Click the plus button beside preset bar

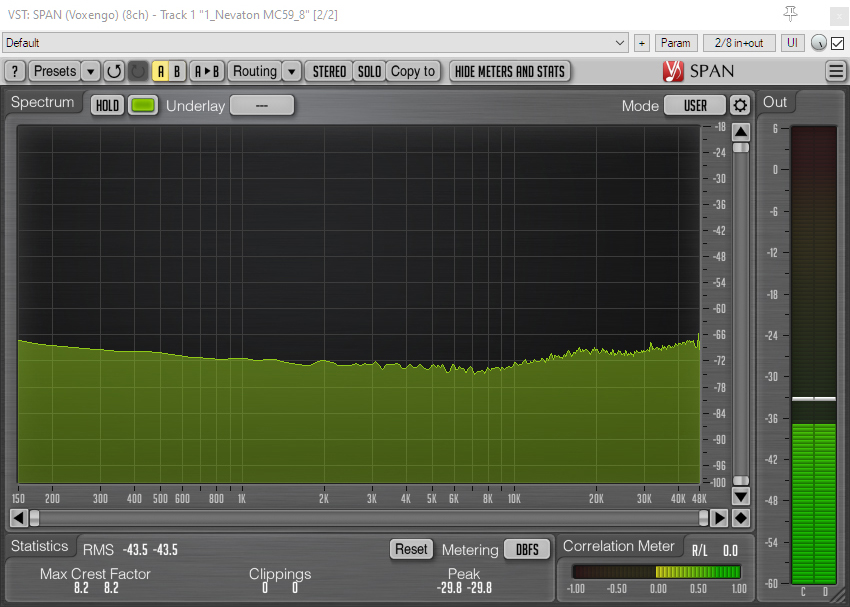[642, 43]
